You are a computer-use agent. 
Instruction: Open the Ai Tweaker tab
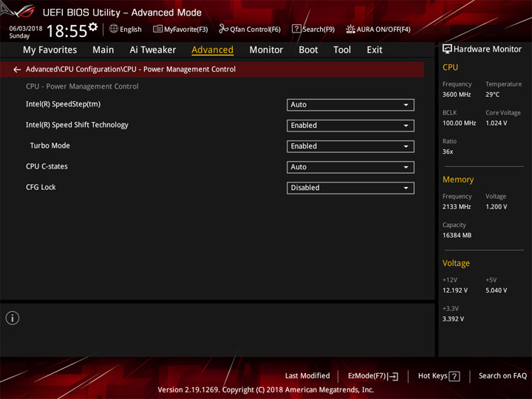pyautogui.click(x=153, y=50)
